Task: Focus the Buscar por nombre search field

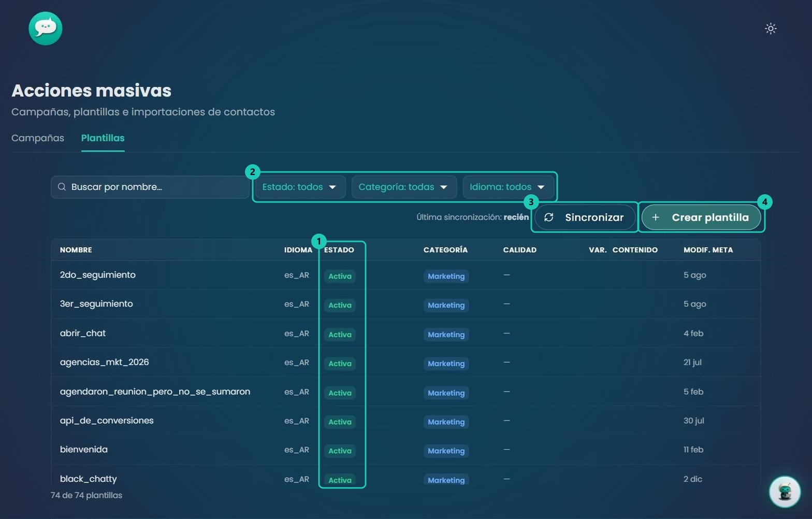Action: click(150, 187)
